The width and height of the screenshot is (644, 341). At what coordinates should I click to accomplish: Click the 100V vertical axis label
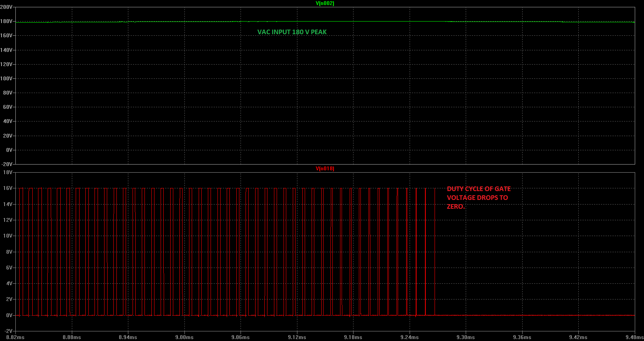coord(6,78)
